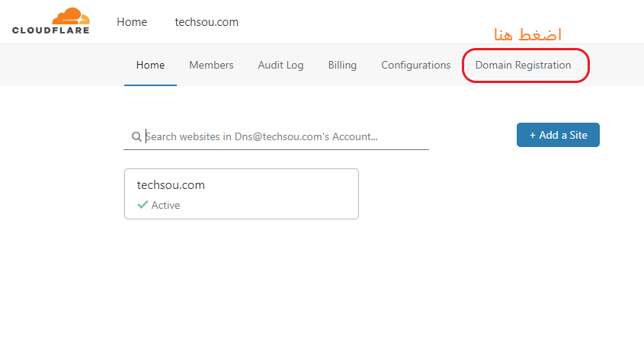Switch to the Members tab
The height and width of the screenshot is (352, 644).
(x=211, y=65)
